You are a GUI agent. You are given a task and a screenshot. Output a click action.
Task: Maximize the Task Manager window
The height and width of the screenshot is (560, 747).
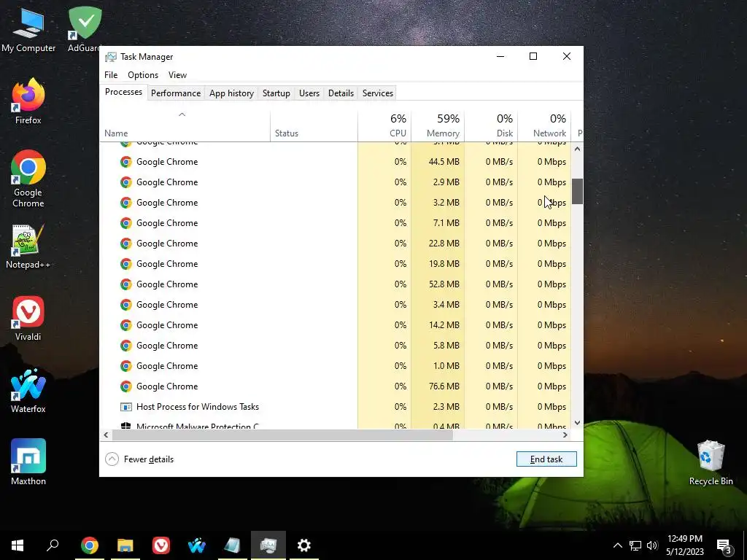533,56
